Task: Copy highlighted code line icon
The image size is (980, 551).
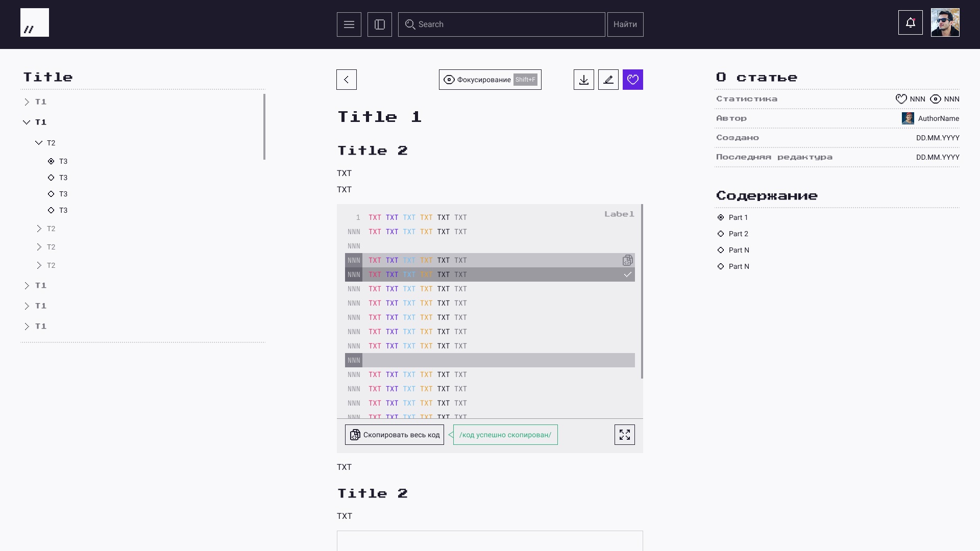Action: [x=628, y=260]
